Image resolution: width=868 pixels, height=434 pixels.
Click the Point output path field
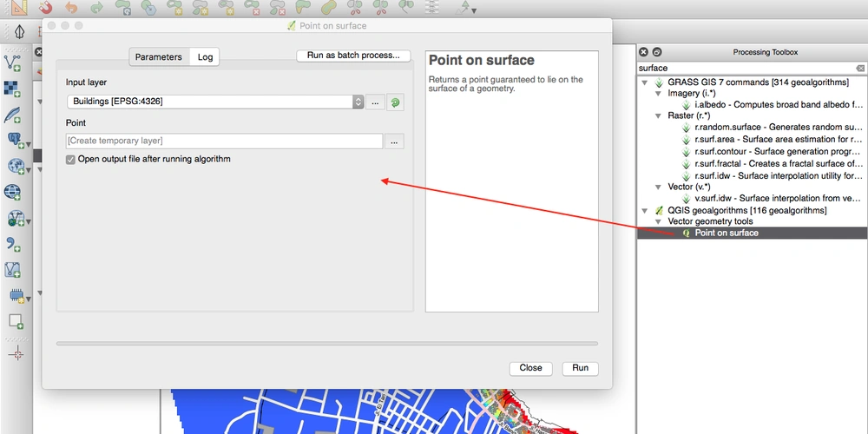[x=224, y=141]
